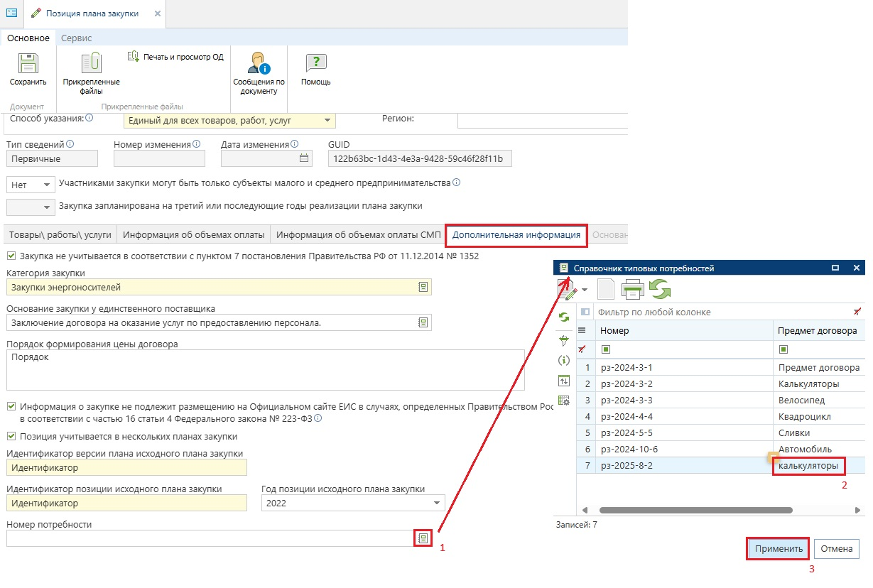Open Дополнительная информация tab

pos(516,235)
